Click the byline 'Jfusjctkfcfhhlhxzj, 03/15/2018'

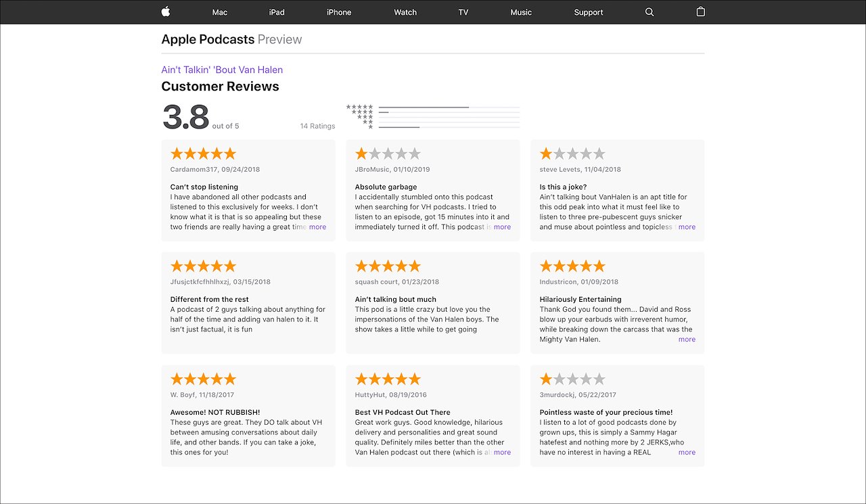click(221, 282)
